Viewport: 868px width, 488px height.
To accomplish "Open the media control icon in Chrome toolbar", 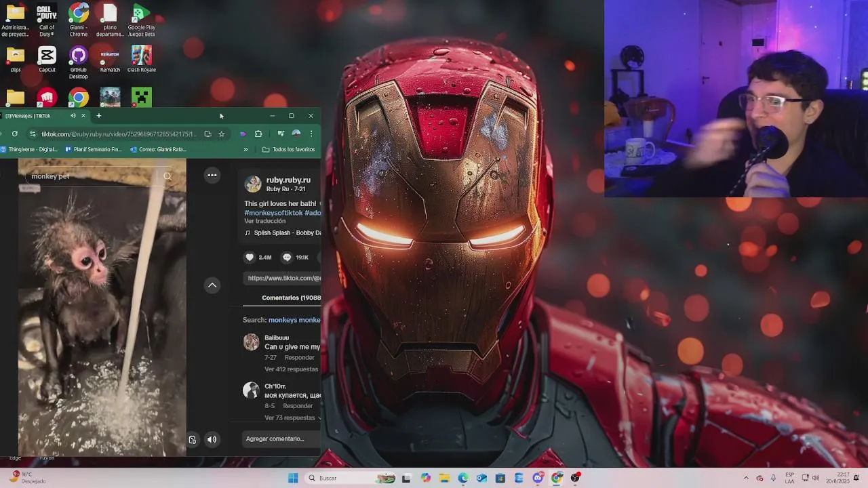I will (x=281, y=134).
